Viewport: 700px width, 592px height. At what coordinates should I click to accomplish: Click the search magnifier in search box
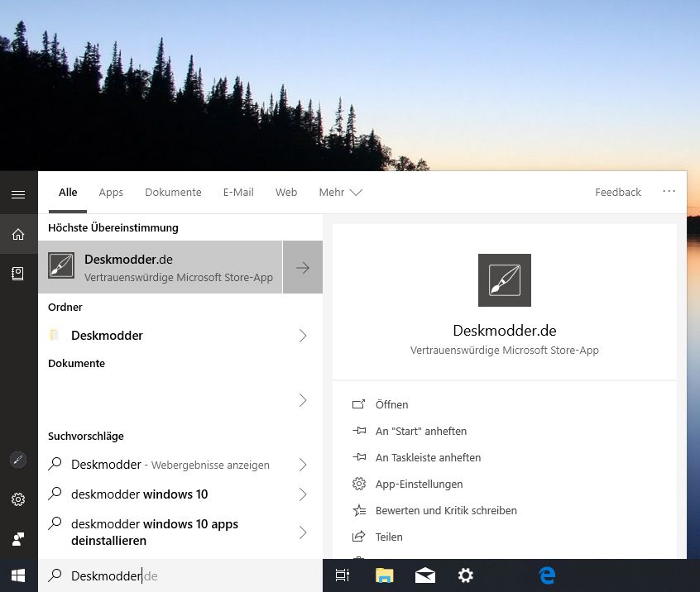[55, 575]
